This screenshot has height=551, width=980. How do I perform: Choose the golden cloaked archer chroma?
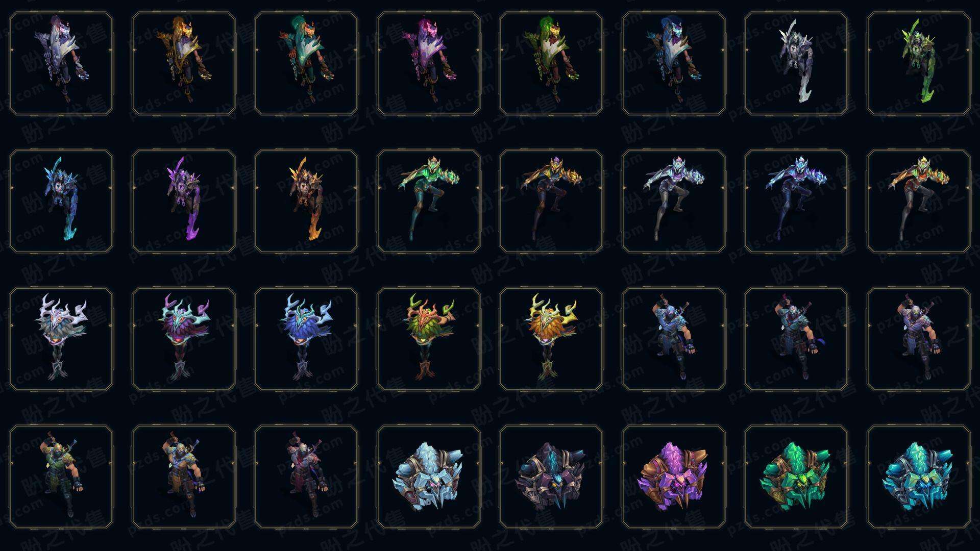point(184,64)
